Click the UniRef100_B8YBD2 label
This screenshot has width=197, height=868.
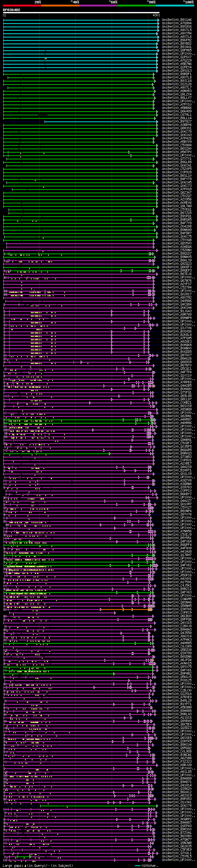point(177,43)
